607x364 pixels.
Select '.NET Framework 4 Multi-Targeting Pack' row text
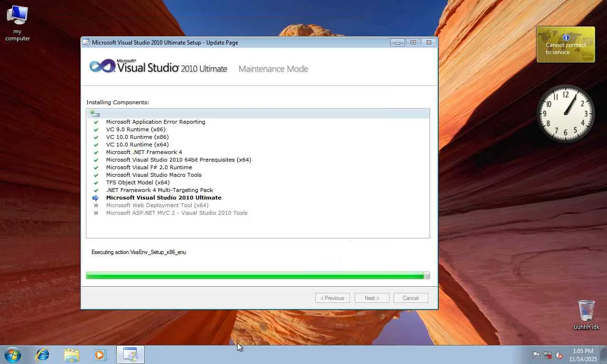pos(159,190)
